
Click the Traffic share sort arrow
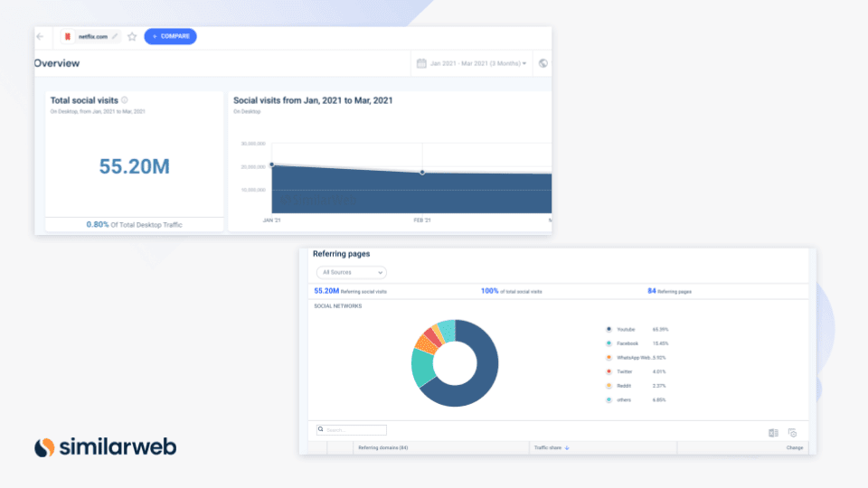tap(567, 447)
